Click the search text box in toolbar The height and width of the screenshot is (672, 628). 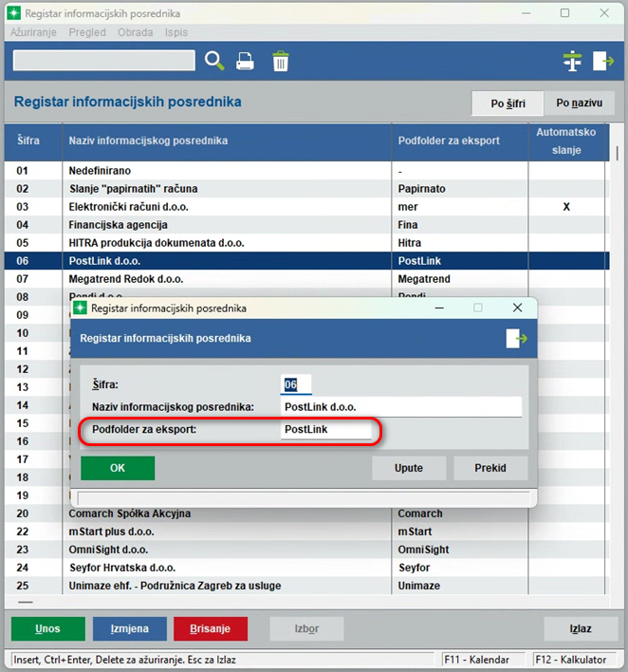coord(103,61)
